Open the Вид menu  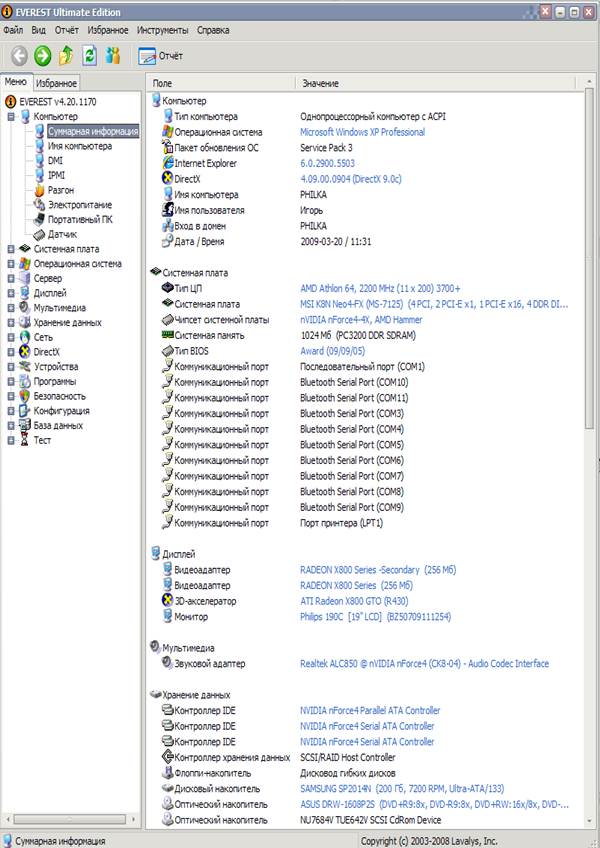tap(38, 30)
